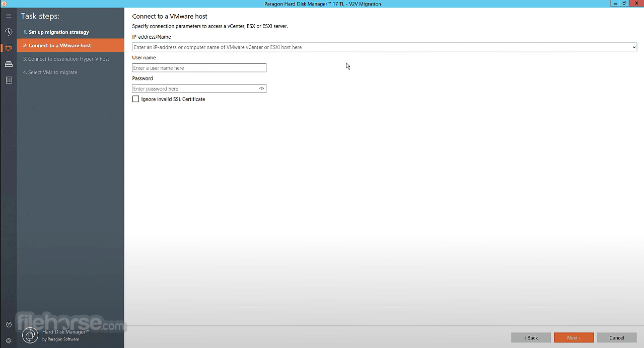Restore the window using title bar button
Screen dimensions: 644x348
[625, 4]
